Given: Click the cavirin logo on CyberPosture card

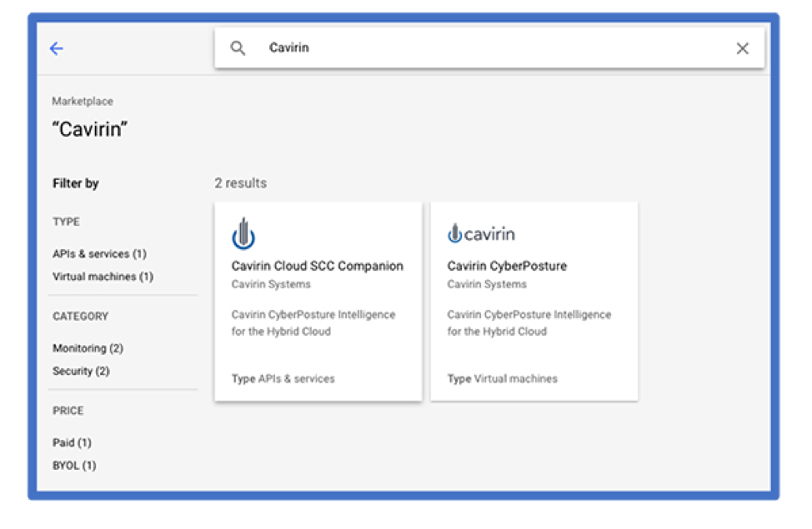Looking at the screenshot, I should (481, 234).
